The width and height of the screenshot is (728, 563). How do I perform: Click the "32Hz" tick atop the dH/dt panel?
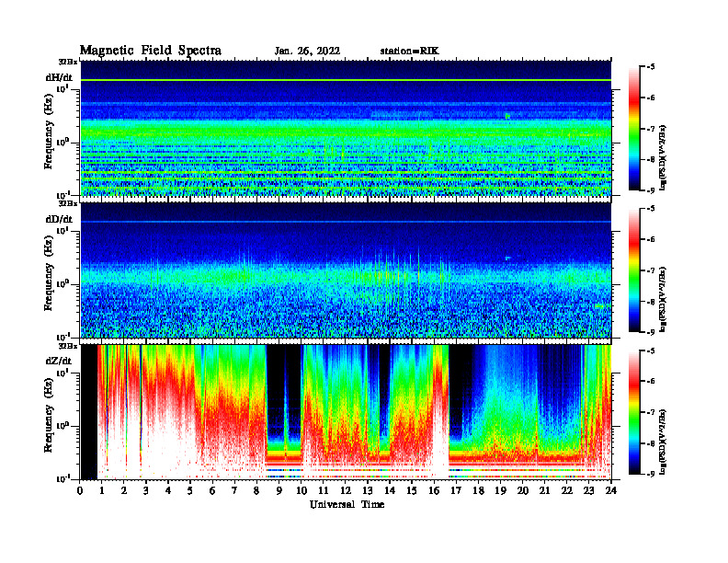tap(68, 62)
